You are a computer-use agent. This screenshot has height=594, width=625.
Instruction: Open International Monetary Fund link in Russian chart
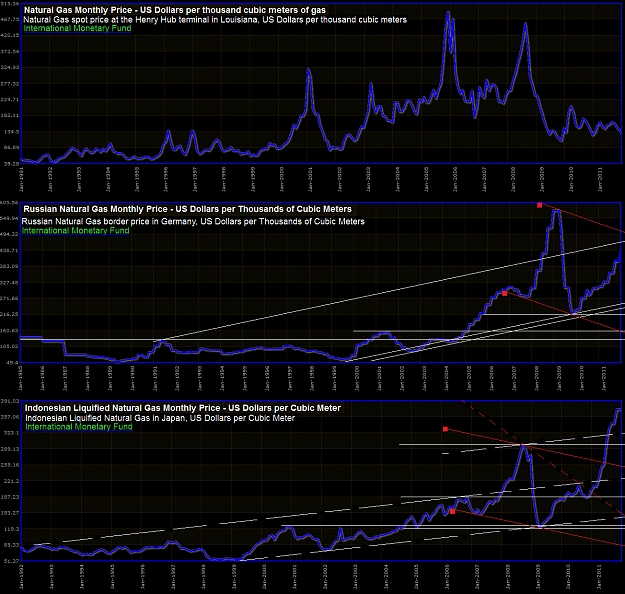(x=75, y=230)
